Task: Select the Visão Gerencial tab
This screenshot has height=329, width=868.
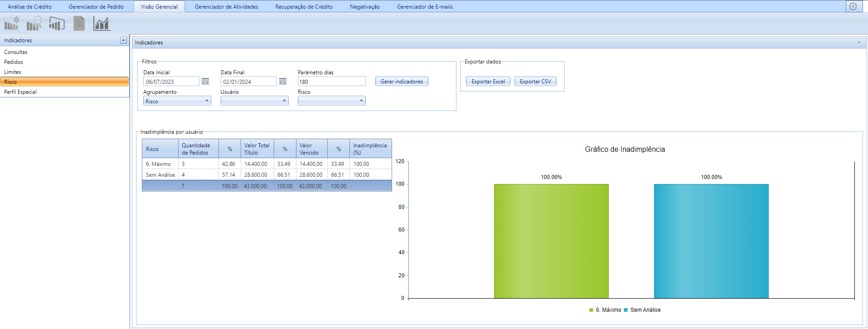Action: [x=159, y=7]
